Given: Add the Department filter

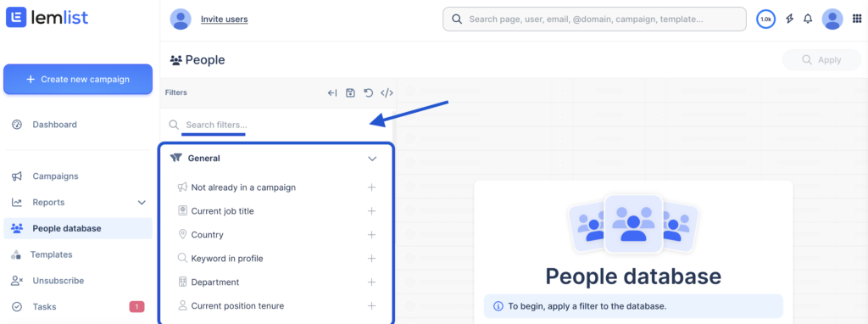Looking at the screenshot, I should pyautogui.click(x=371, y=282).
